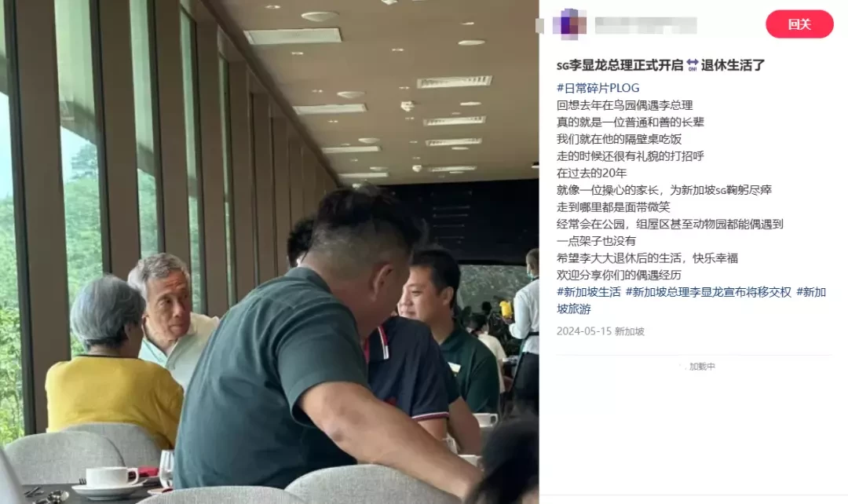Open the blurred author username

tap(645, 25)
